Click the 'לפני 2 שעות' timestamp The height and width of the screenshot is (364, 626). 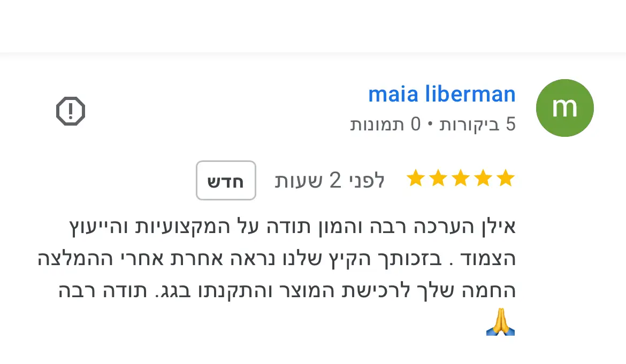(x=330, y=181)
